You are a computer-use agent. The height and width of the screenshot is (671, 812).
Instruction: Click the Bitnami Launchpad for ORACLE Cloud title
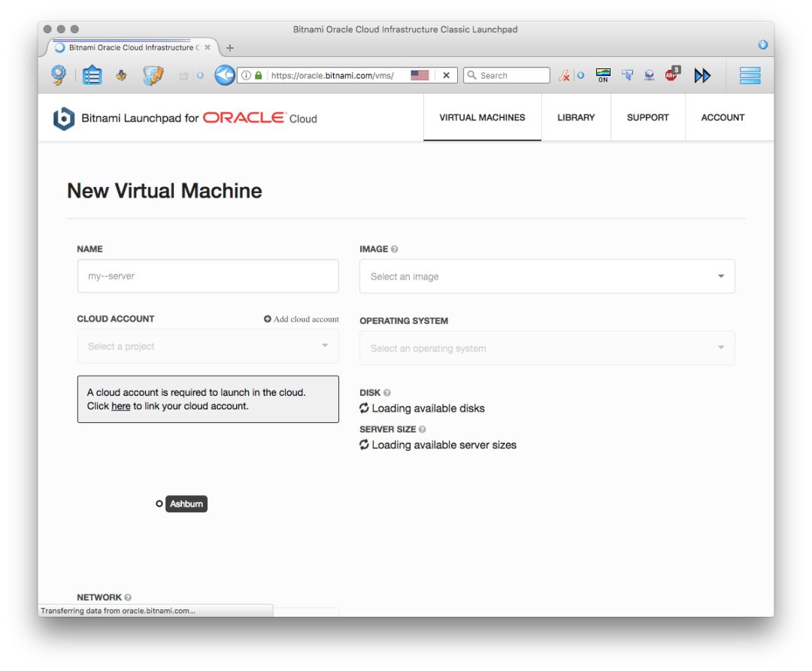198,119
